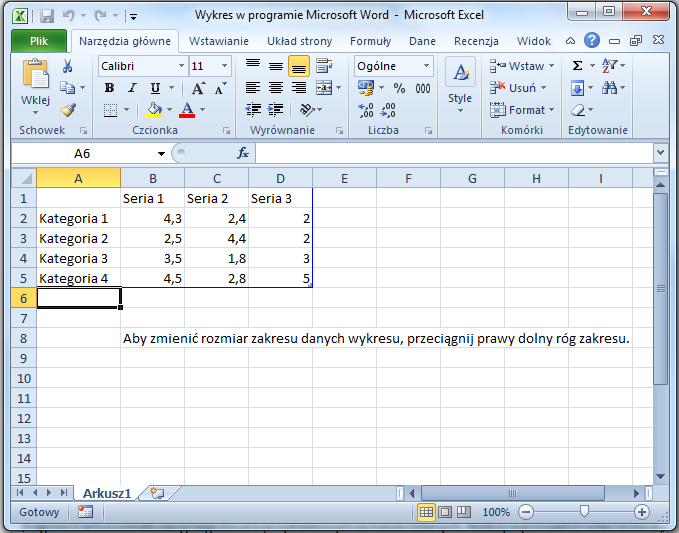Toggle top vertical alignment
679x533 pixels.
click(x=253, y=66)
